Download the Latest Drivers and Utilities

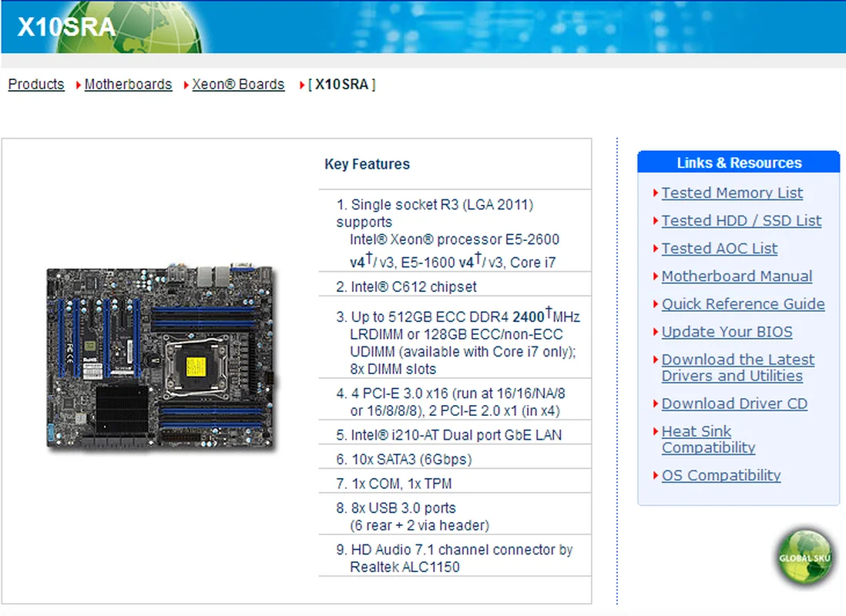coord(737,367)
